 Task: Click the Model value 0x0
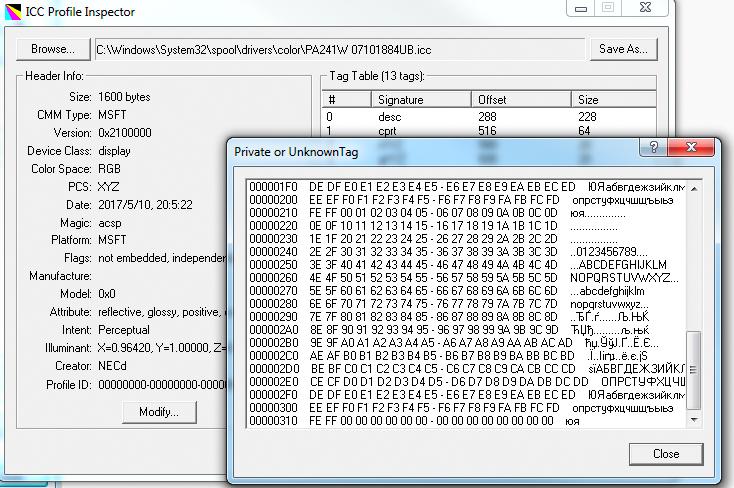click(107, 294)
